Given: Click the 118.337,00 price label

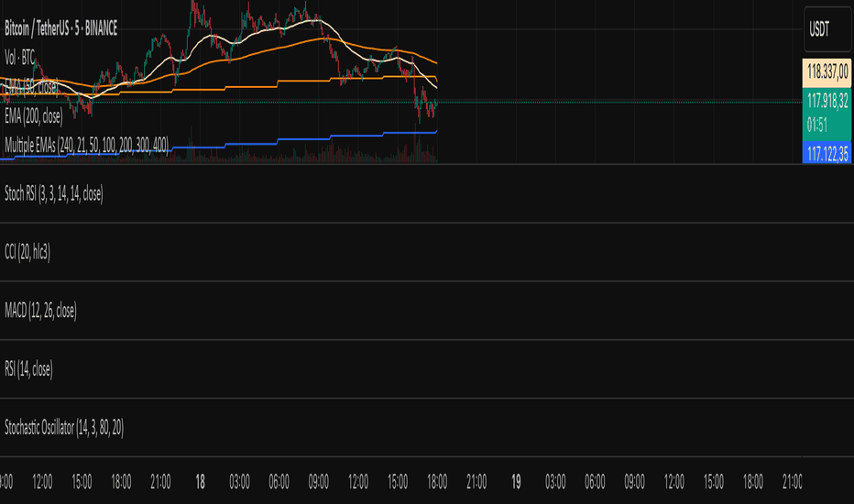Looking at the screenshot, I should [x=827, y=72].
